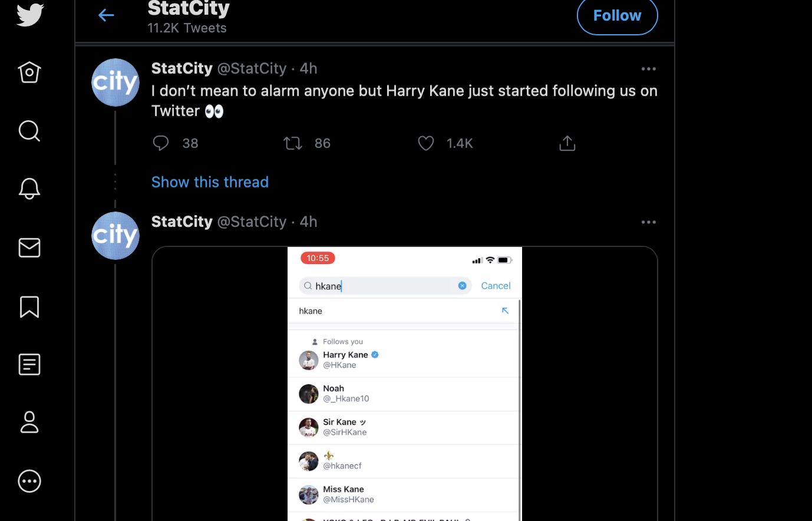Like the tweet with 1.4K likes

click(x=426, y=143)
